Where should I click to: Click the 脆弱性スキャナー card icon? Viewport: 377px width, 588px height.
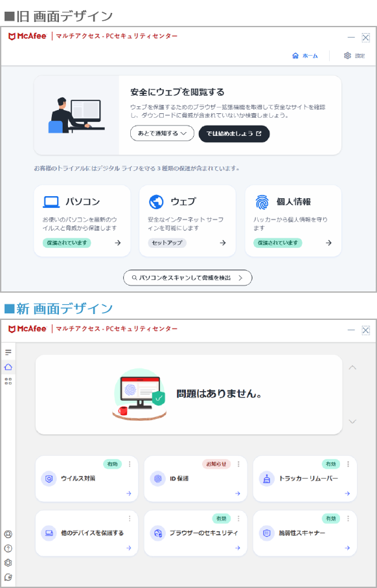pos(267,533)
